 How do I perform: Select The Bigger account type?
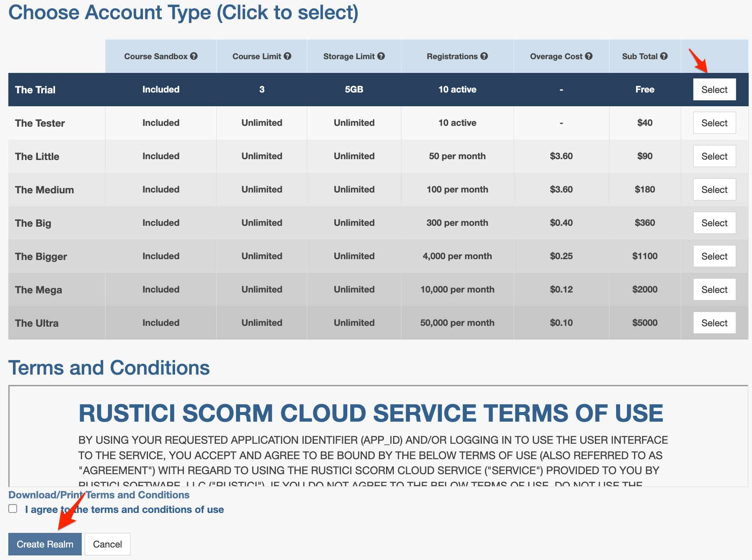[x=714, y=256]
